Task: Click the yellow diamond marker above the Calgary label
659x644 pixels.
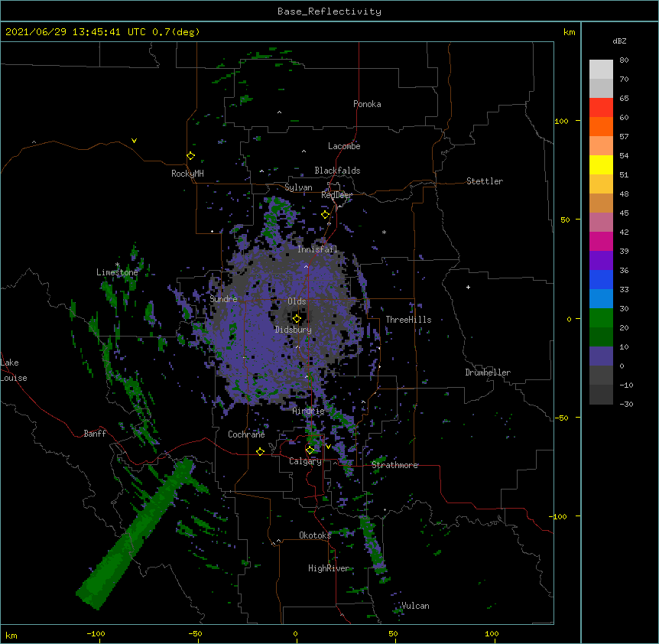Action: point(310,450)
